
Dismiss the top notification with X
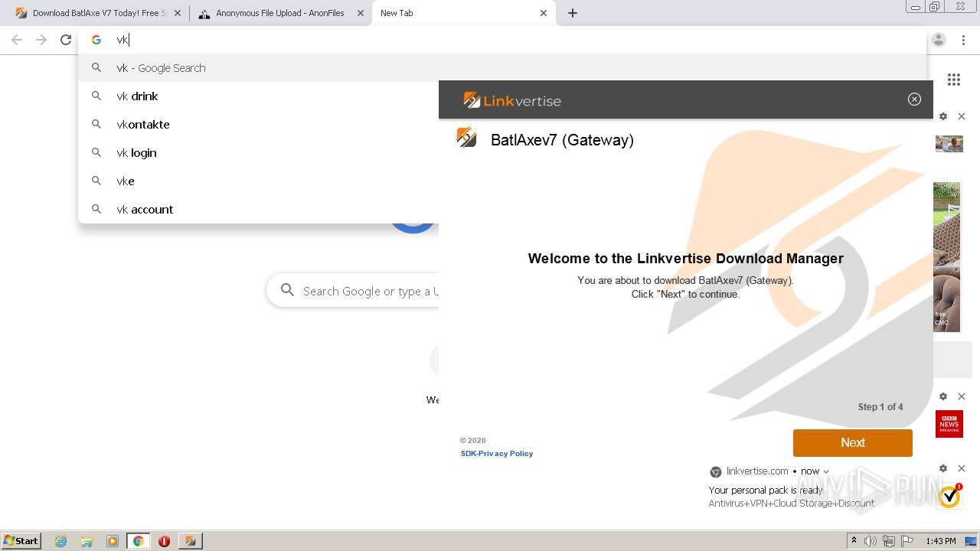962,116
